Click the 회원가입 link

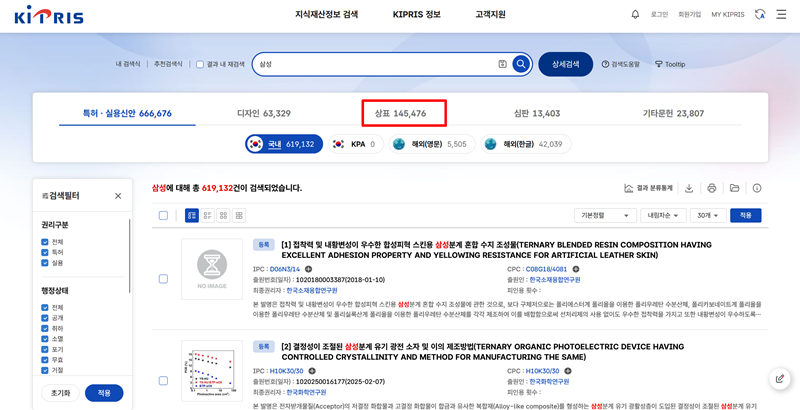[x=689, y=14]
